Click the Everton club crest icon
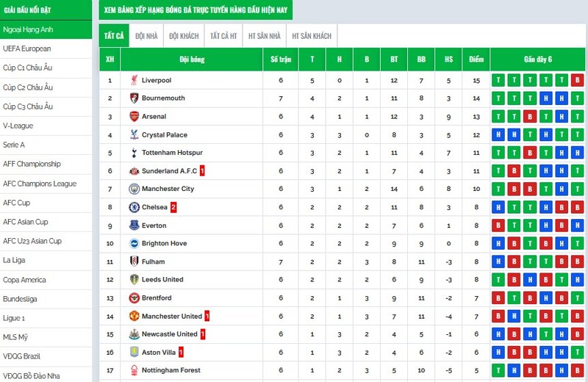588x382 pixels. [134, 226]
